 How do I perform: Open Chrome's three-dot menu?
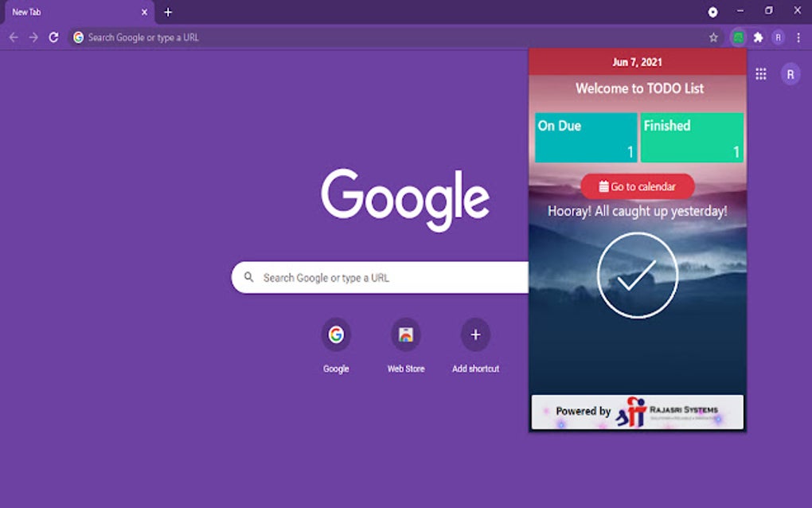798,37
